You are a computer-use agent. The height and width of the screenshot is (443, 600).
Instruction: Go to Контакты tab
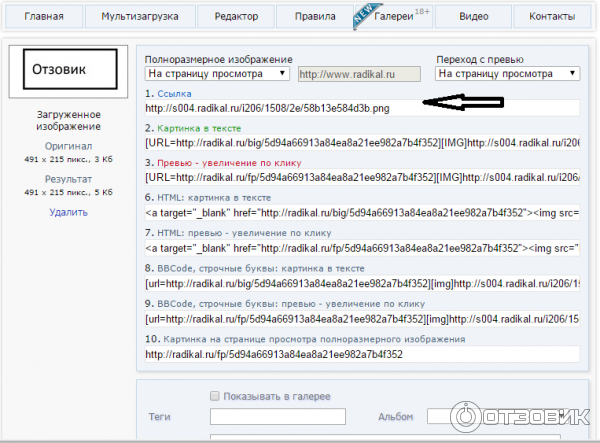point(551,17)
